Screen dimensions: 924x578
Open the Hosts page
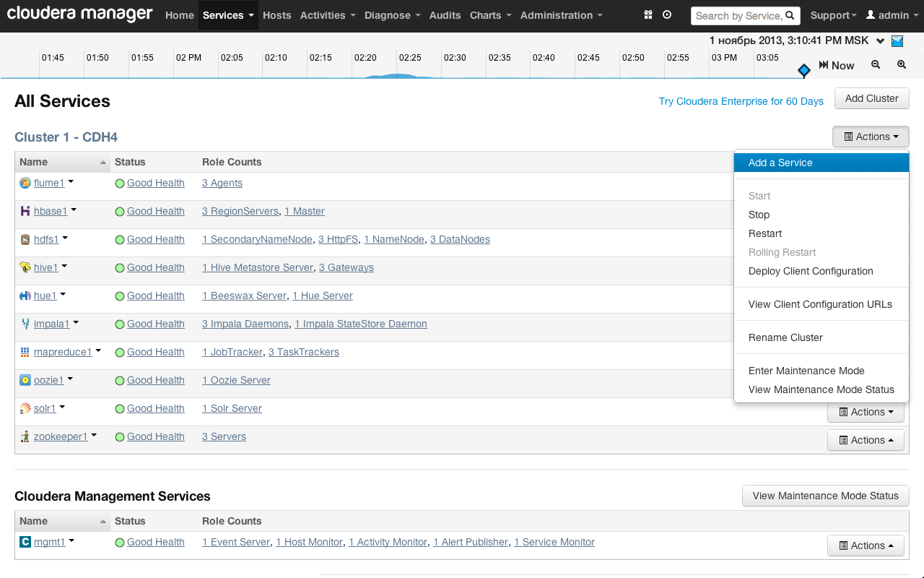click(x=277, y=15)
